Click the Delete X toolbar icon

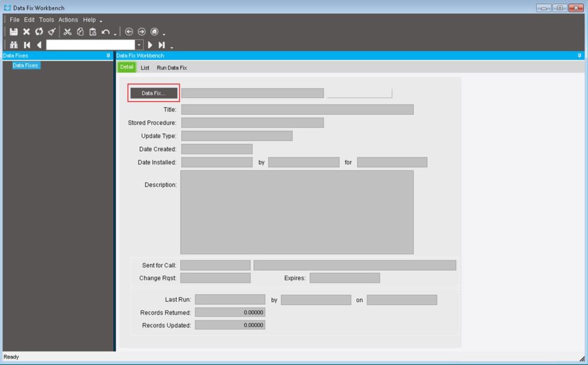coord(26,32)
